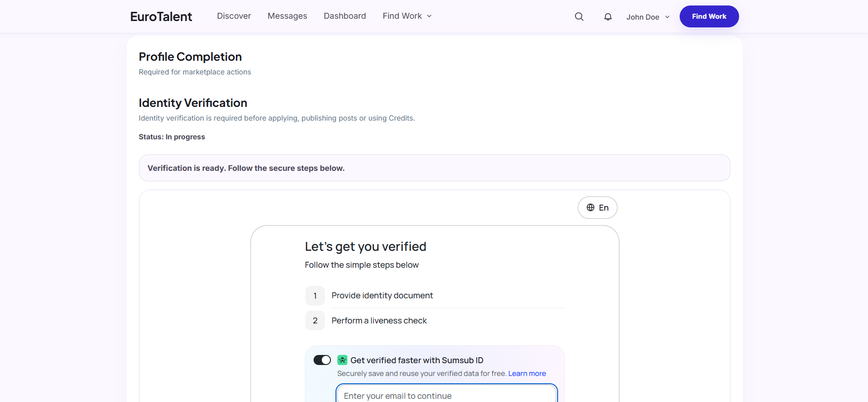
Task: Go to the Discover page
Action: point(234,16)
